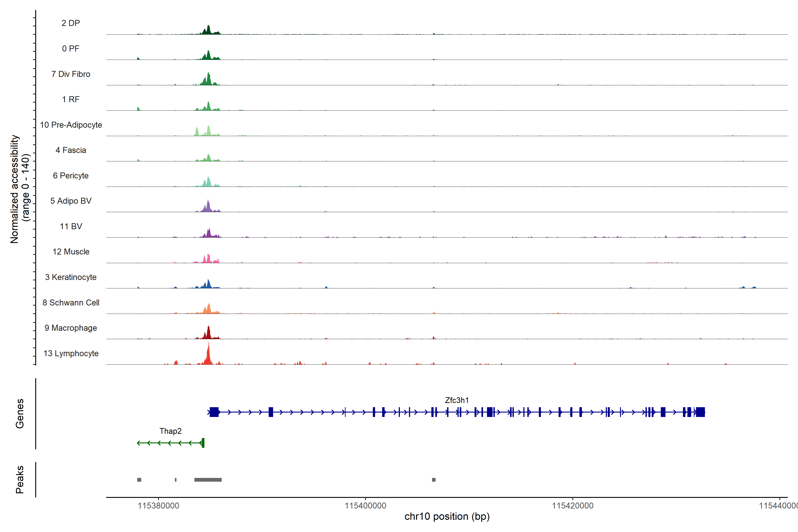Image resolution: width=798 pixels, height=532 pixels.
Task: Click the purple Adipo BV peak
Action: (208, 207)
